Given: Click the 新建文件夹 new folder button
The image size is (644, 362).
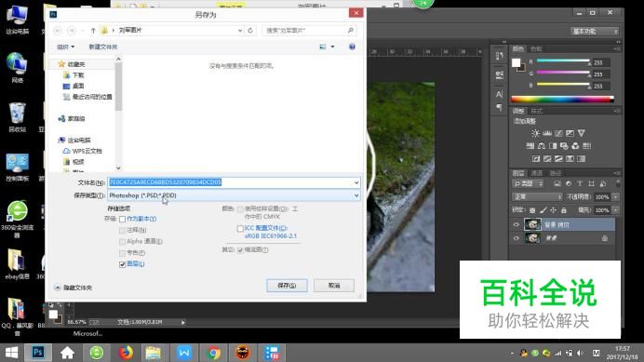Looking at the screenshot, I should 103,47.
